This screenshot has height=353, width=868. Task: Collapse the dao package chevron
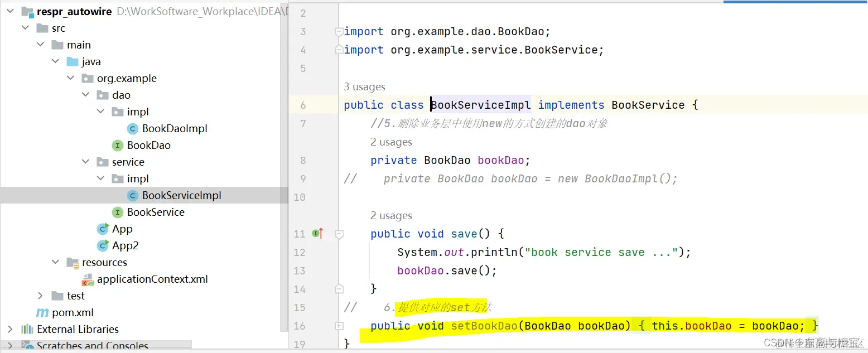[86, 95]
